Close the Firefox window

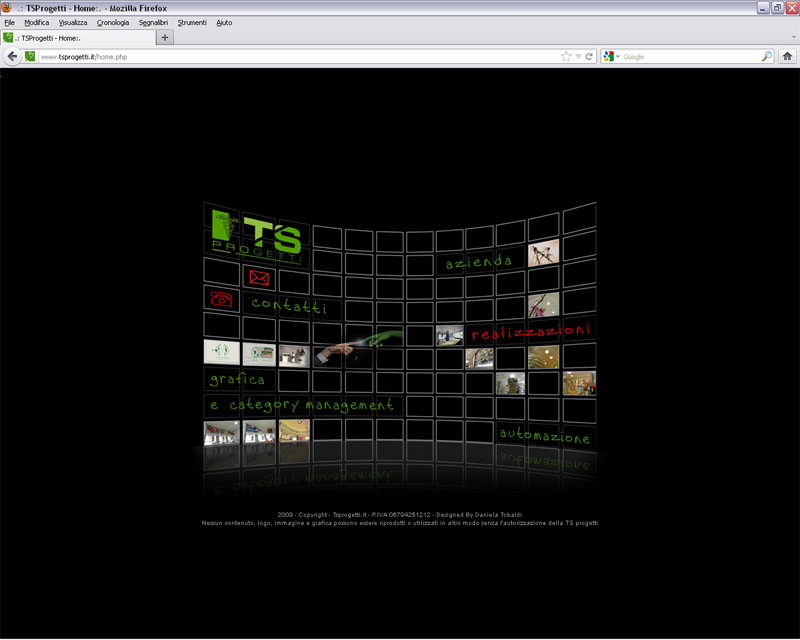[x=792, y=8]
